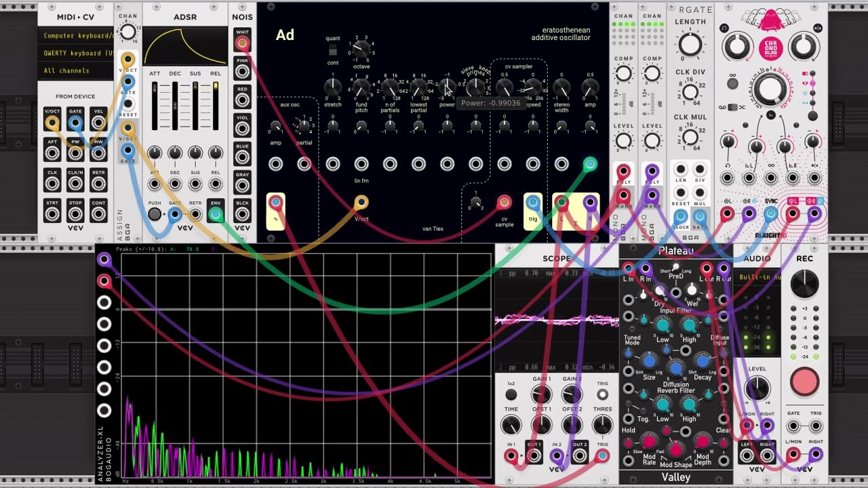Screen dimensions: 868x488
Task: Click the WHIT noise output jack
Action: (242, 43)
